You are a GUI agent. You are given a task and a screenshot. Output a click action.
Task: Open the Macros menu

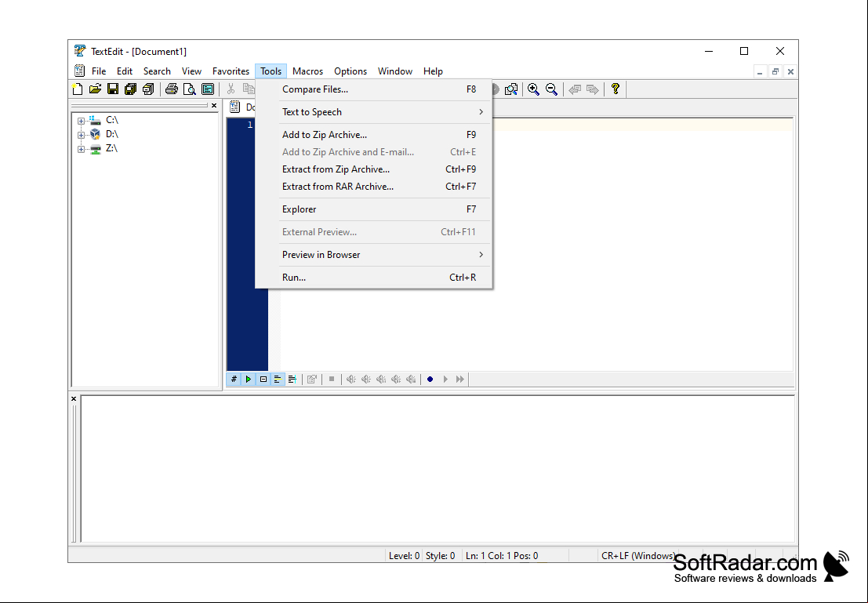308,71
